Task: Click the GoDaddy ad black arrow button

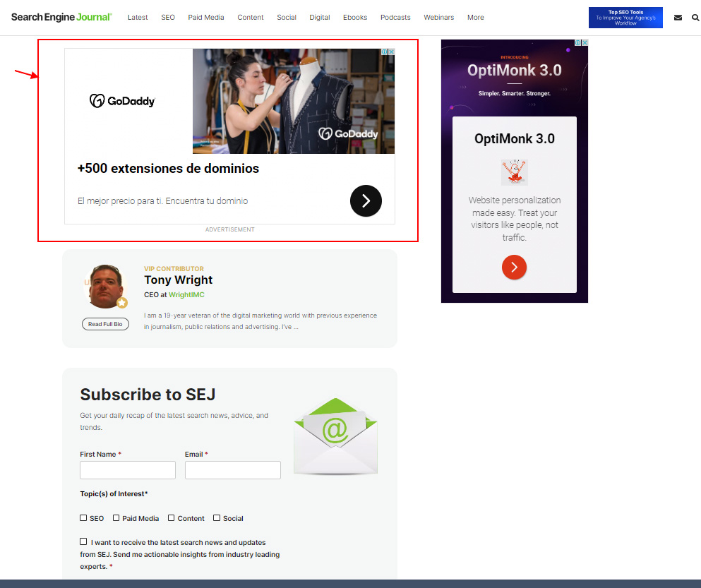Action: 366,200
